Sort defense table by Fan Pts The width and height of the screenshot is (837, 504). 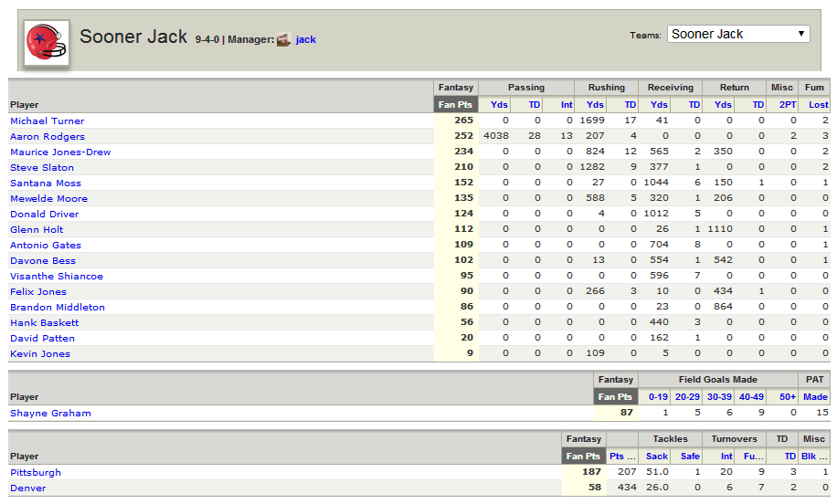584,456
